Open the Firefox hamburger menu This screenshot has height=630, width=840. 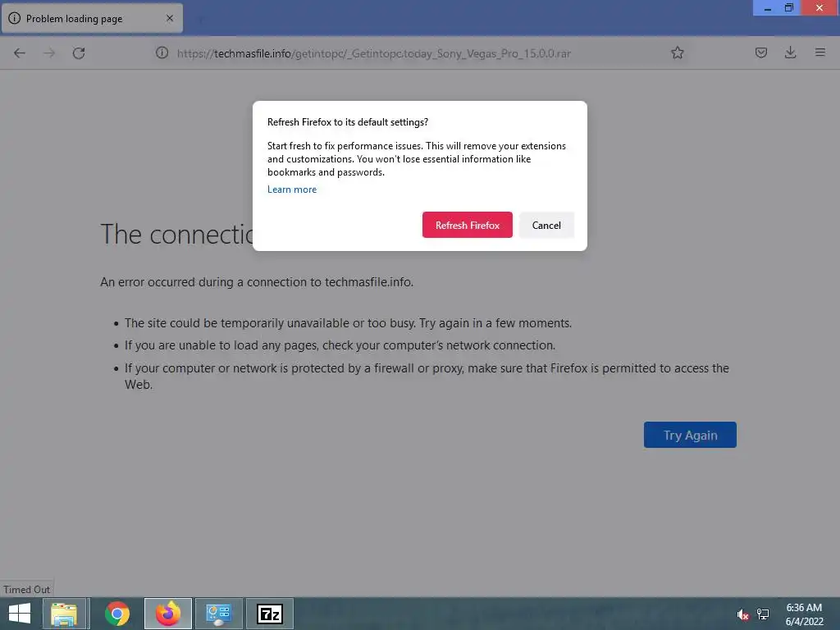(819, 52)
